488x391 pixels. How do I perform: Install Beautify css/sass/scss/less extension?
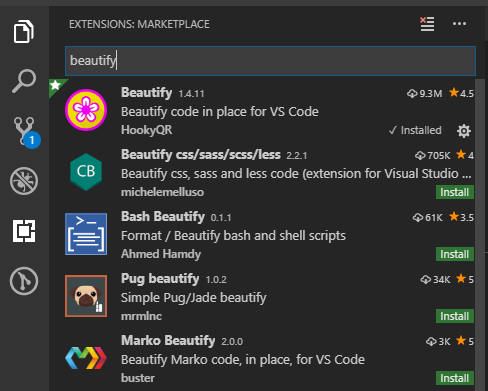455,192
